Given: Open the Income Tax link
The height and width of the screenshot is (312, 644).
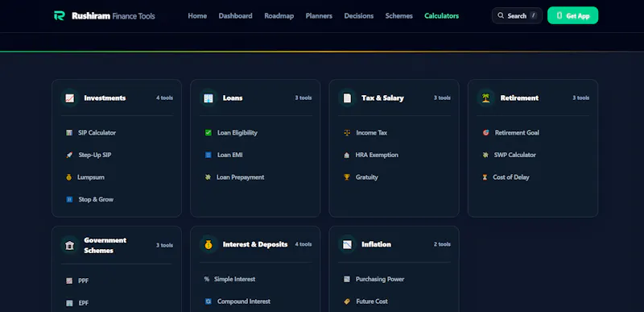Looking at the screenshot, I should tap(372, 133).
